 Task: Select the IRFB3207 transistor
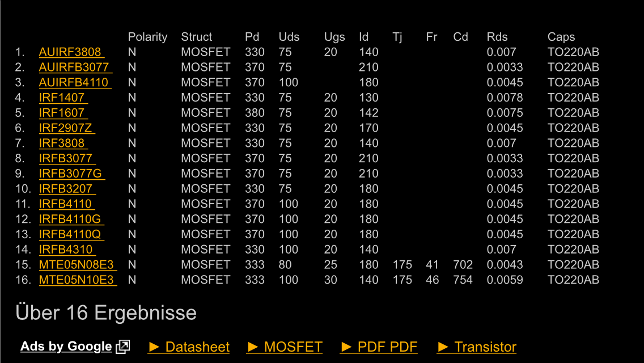point(66,189)
